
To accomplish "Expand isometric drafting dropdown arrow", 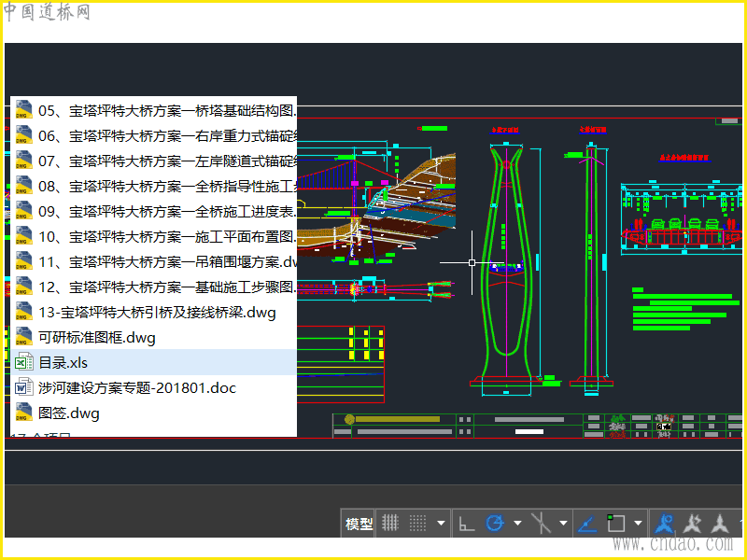I will [563, 524].
